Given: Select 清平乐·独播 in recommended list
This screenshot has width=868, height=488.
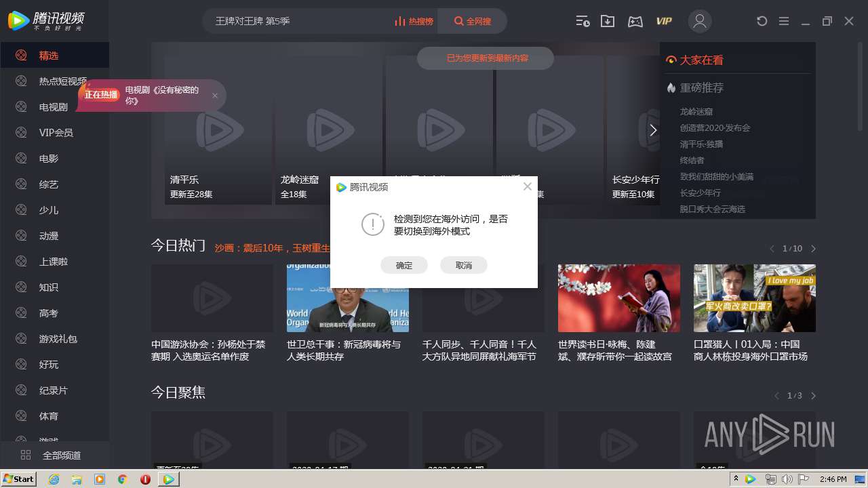Looking at the screenshot, I should pyautogui.click(x=701, y=144).
